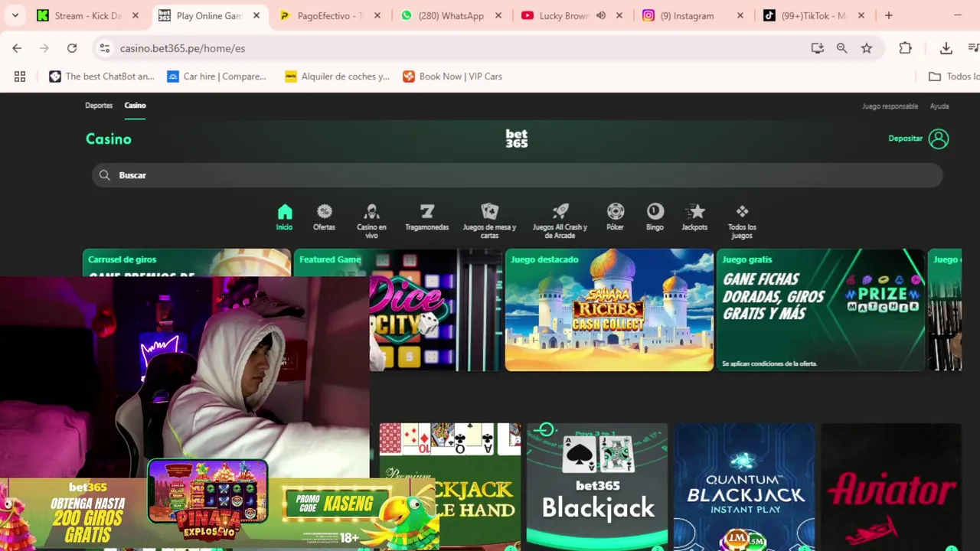The height and width of the screenshot is (551, 980).
Task: Open Juegos All Crash y de Arcade
Action: click(560, 221)
